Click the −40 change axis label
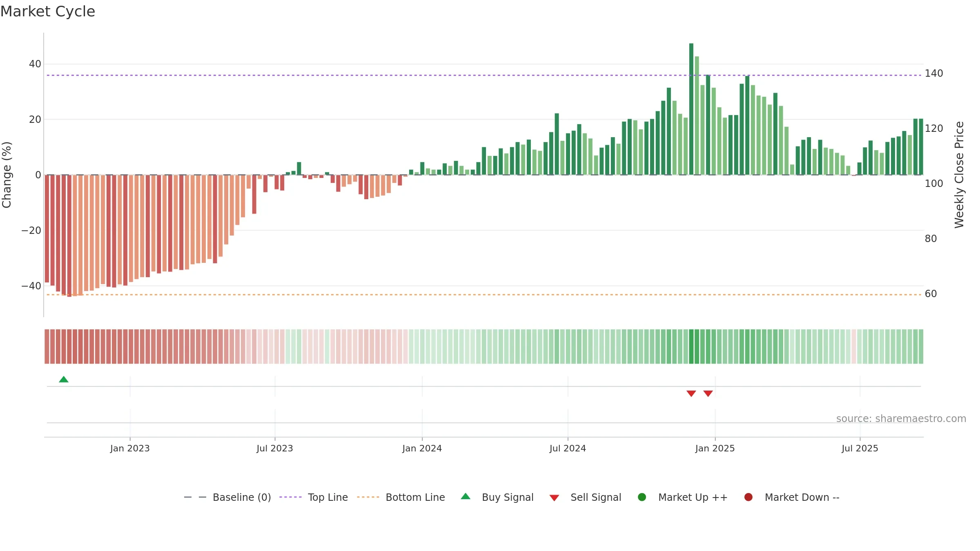The image size is (980, 551). (31, 286)
